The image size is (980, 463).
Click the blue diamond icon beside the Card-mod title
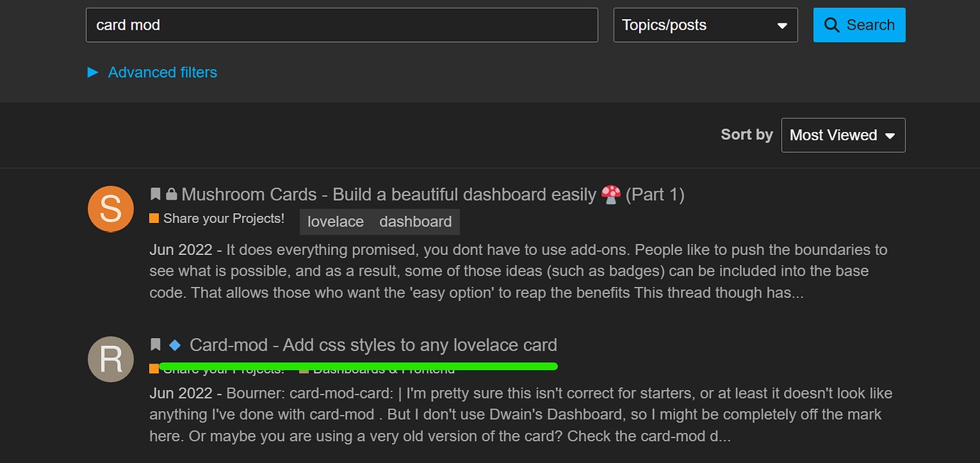point(174,344)
